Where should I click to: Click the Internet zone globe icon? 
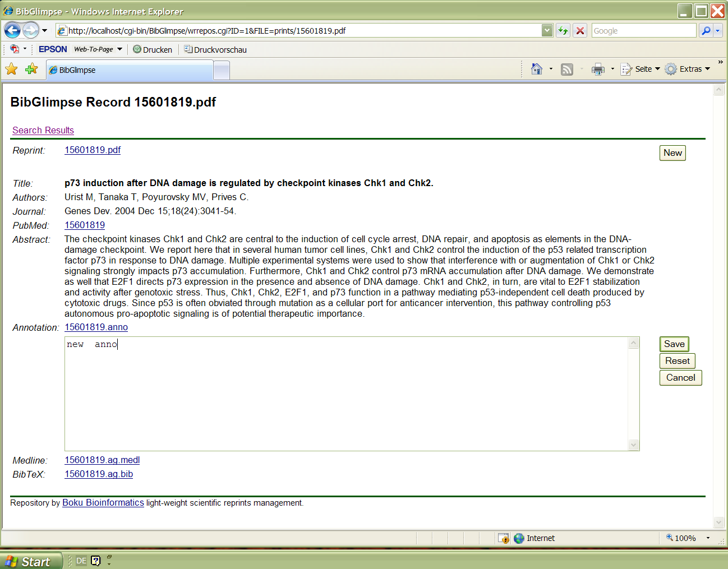tap(519, 538)
